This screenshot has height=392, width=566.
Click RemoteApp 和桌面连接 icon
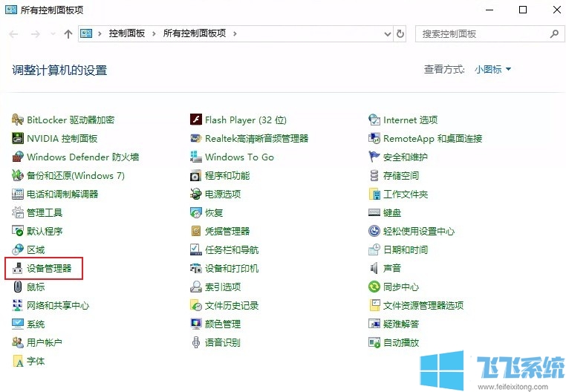click(374, 138)
